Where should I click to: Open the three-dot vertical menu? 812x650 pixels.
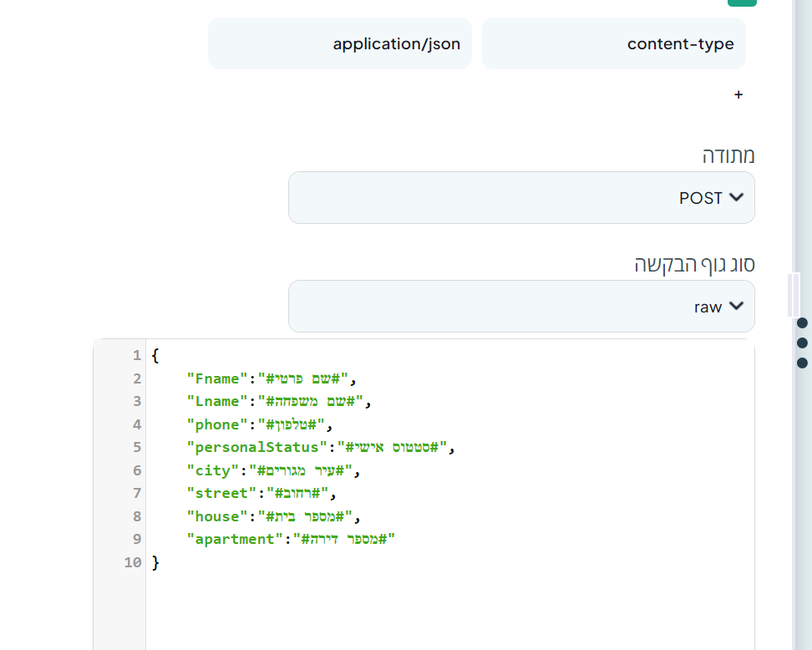coord(802,343)
